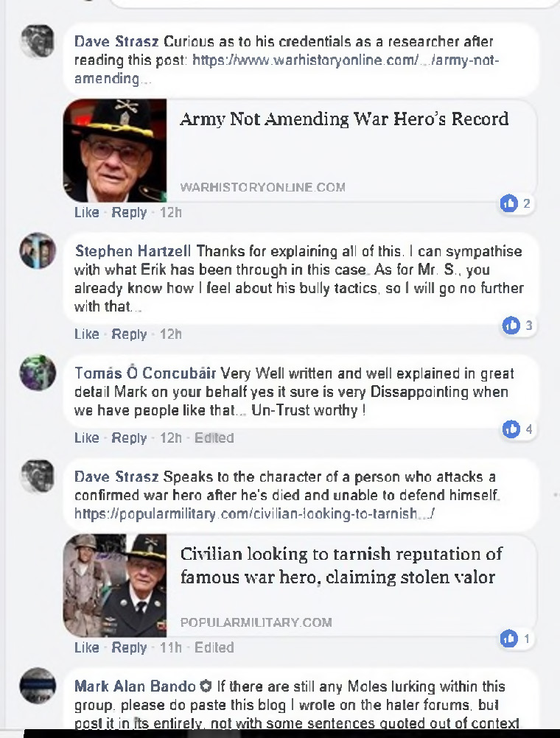Open Mark Alan Bando's profile avatar
This screenshot has height=738, width=560.
coord(38,686)
